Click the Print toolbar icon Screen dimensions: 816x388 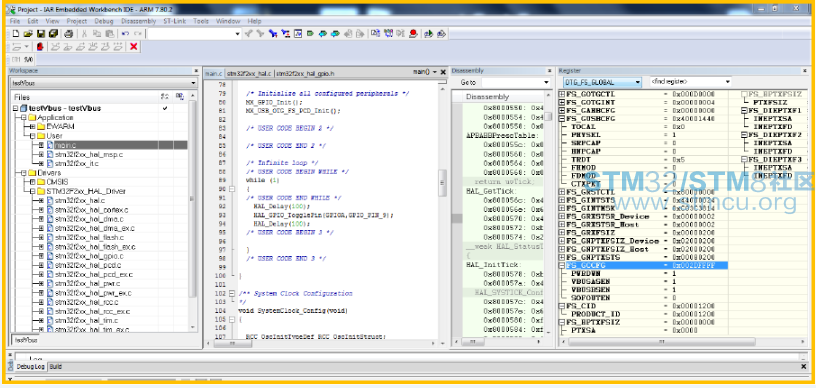(68, 34)
